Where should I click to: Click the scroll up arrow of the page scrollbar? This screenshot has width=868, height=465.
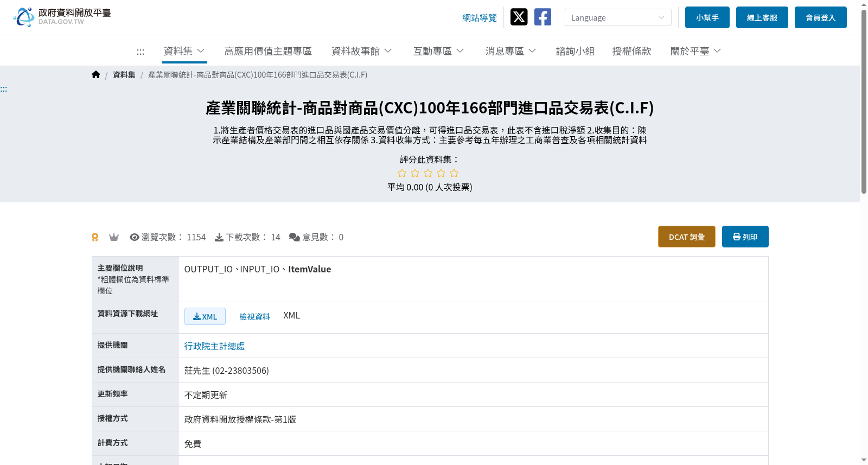(864, 4)
